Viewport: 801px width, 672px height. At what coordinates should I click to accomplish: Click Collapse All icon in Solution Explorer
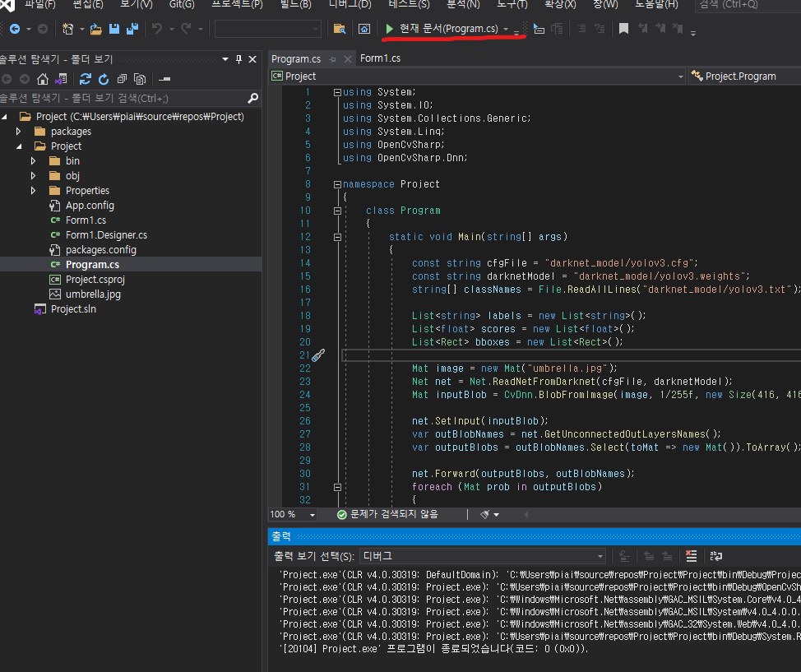(x=122, y=80)
